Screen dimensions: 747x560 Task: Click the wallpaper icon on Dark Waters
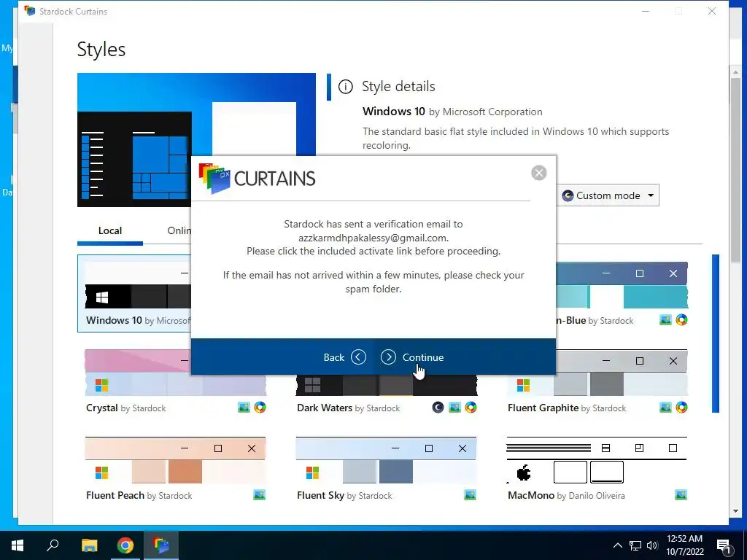click(455, 408)
